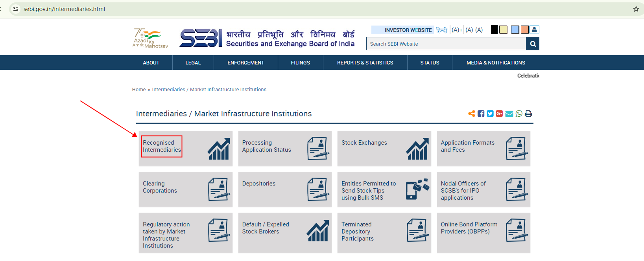Decrease font size with (A)-

coord(480,30)
